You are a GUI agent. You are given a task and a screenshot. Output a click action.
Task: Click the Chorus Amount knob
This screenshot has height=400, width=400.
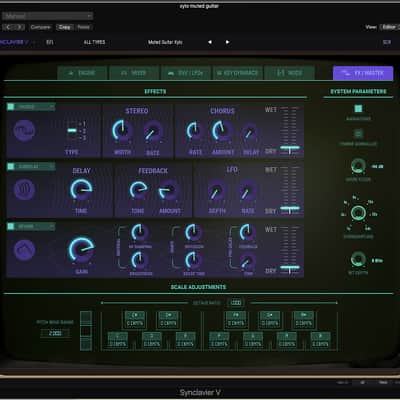(222, 130)
